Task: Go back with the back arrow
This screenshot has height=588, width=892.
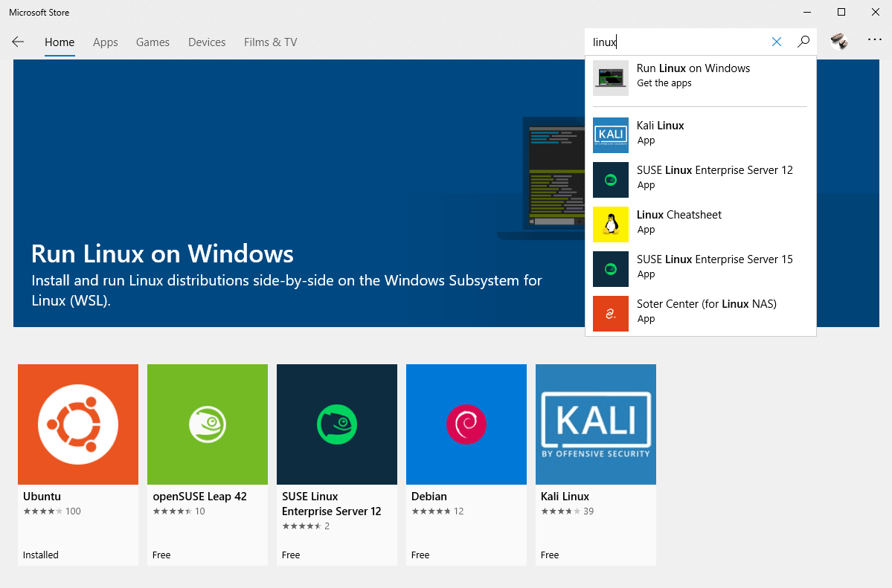Action: click(18, 42)
